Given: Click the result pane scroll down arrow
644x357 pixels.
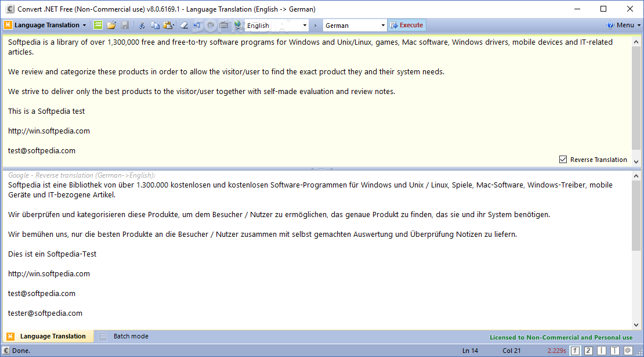Looking at the screenshot, I should (636, 325).
